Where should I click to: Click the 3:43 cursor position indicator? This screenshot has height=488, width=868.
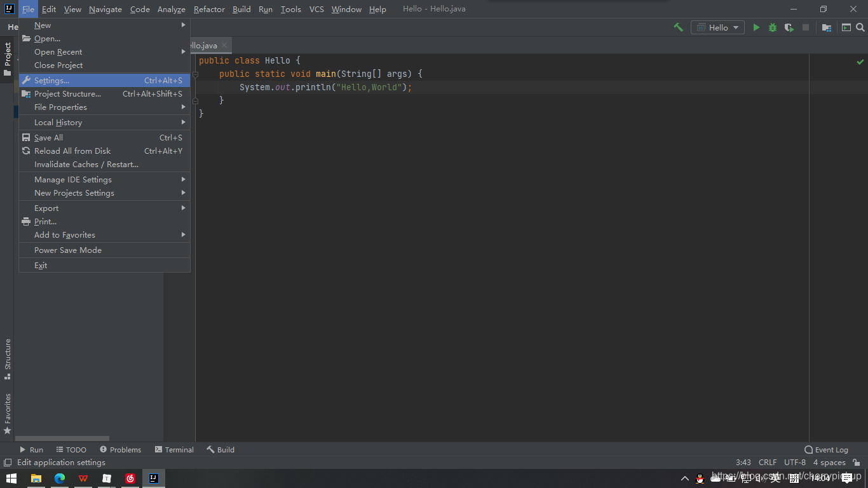point(743,463)
